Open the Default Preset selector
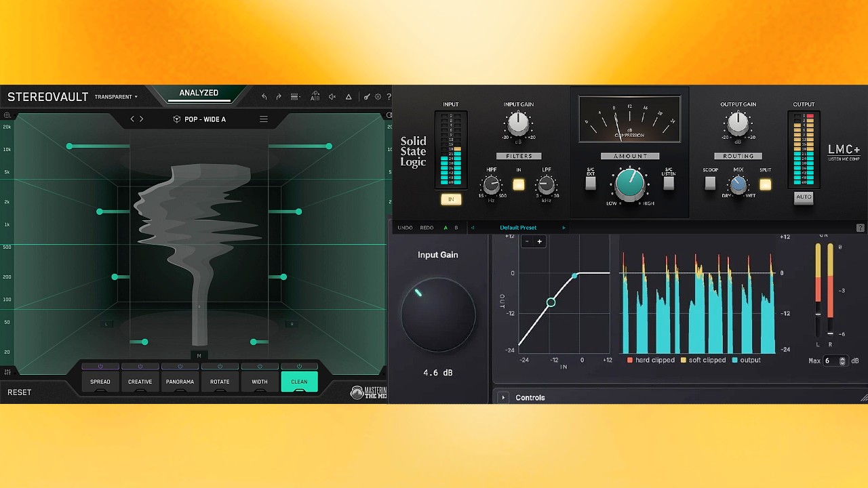The width and height of the screenshot is (868, 488). point(518,228)
